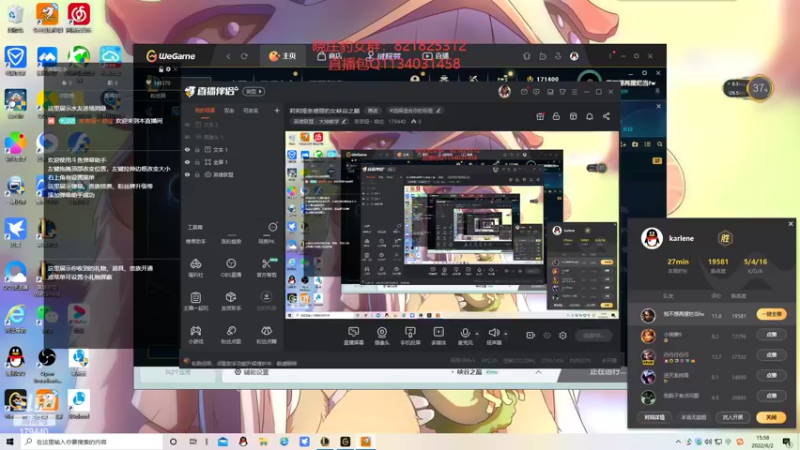Open the danmu helper overlay settings gear

click(168, 69)
